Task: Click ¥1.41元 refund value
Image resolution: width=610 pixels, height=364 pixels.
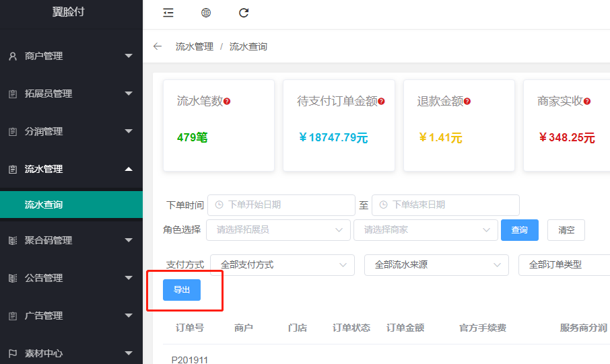Action: 440,137
